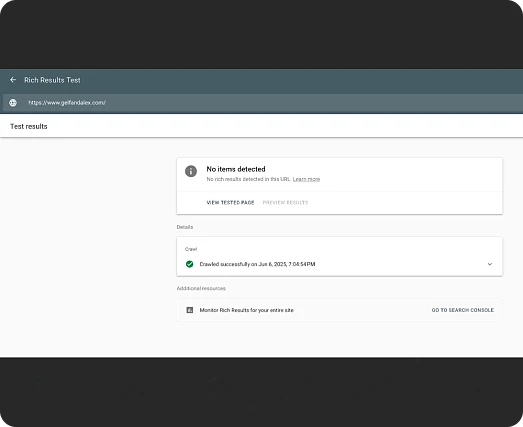Viewport: 523px width, 427px height.
Task: Click GO TO SEARCH CONSOLE
Action: tap(463, 310)
